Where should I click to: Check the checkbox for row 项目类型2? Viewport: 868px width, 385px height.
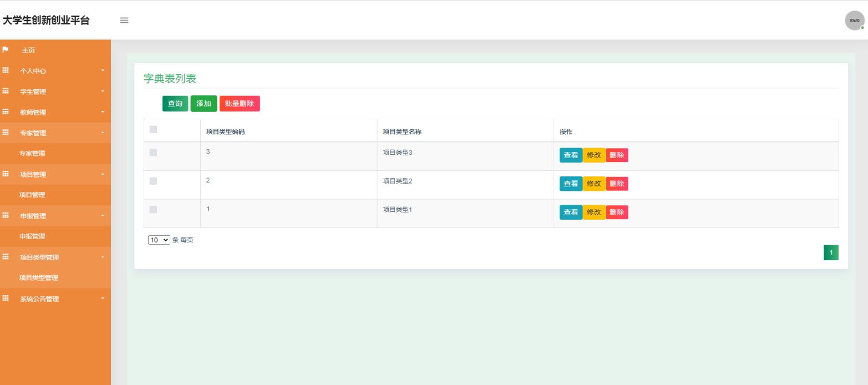coord(154,181)
